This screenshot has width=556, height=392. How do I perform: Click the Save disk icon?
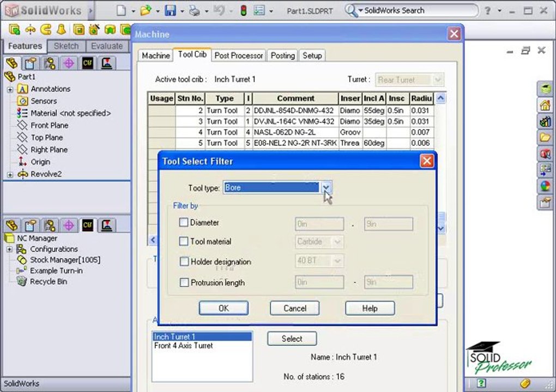170,11
